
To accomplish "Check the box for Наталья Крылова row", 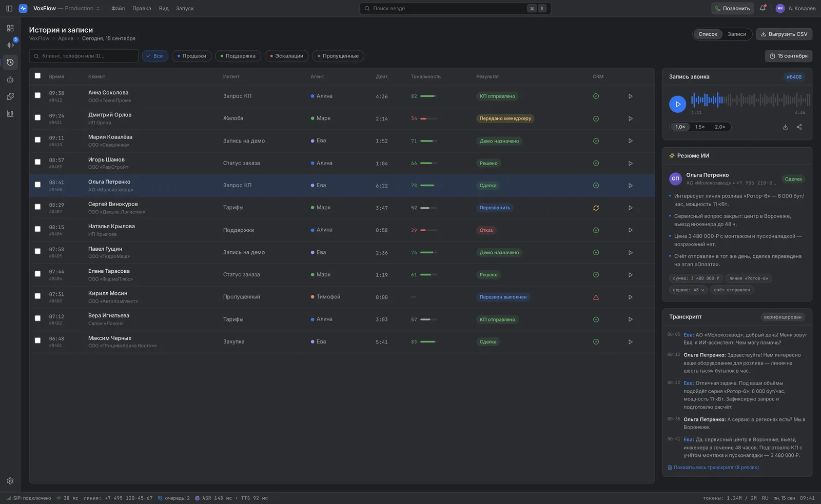I will pos(37,229).
